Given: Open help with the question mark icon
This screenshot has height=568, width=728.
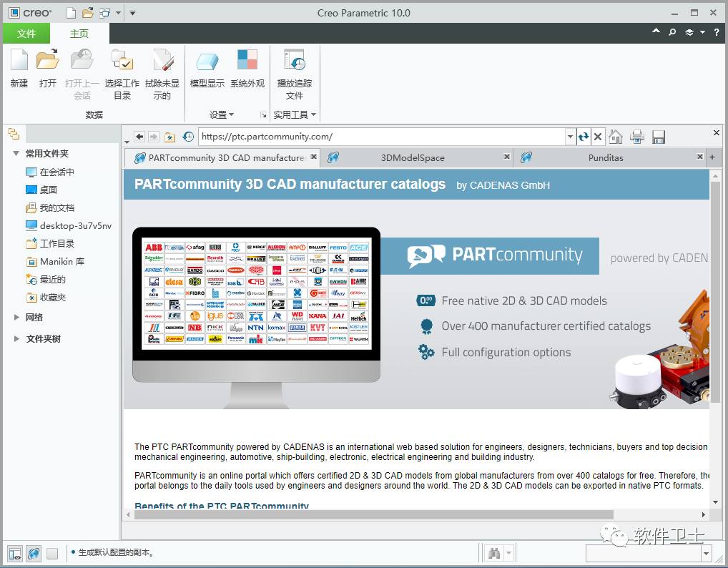Looking at the screenshot, I should coord(717,32).
